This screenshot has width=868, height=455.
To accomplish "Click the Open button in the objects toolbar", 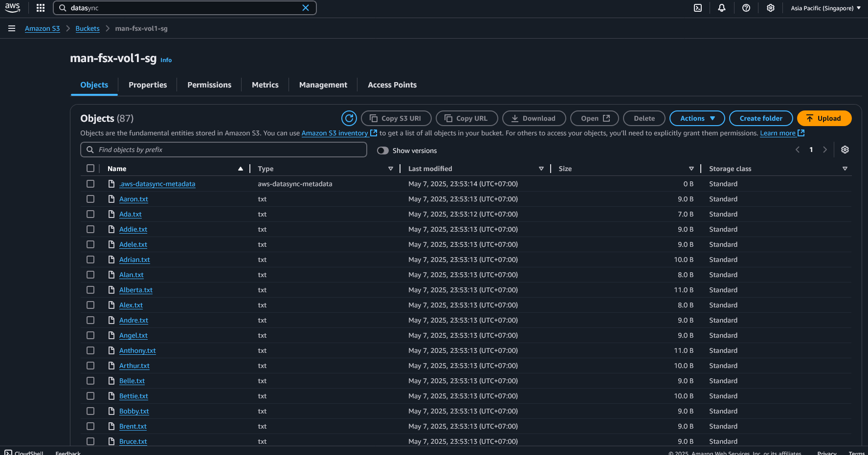I will point(595,118).
